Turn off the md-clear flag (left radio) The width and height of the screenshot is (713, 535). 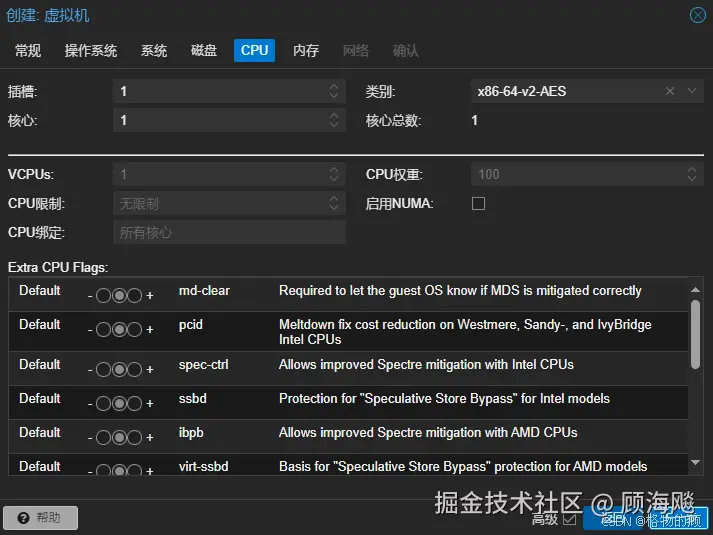click(103, 295)
